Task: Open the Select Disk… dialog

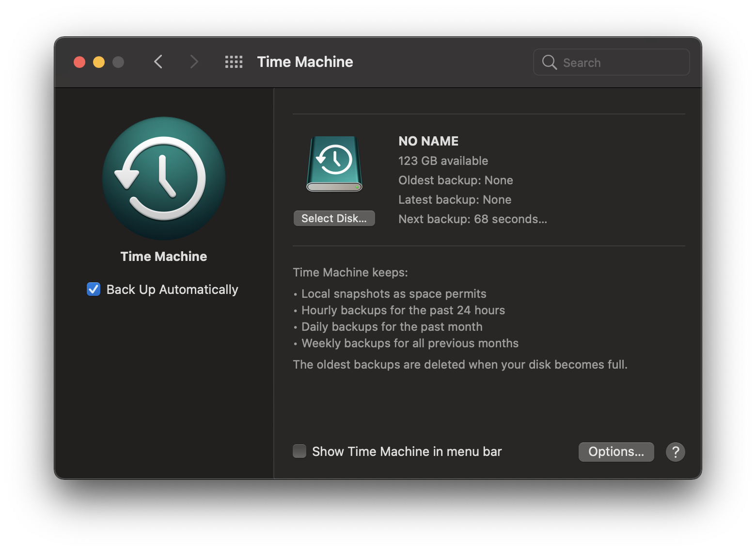Action: coord(334,218)
